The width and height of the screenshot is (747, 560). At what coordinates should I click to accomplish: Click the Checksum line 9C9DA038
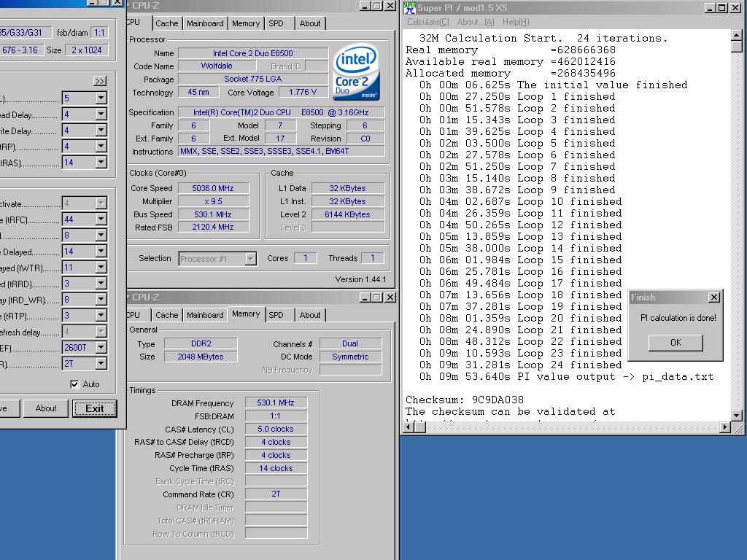click(x=465, y=400)
